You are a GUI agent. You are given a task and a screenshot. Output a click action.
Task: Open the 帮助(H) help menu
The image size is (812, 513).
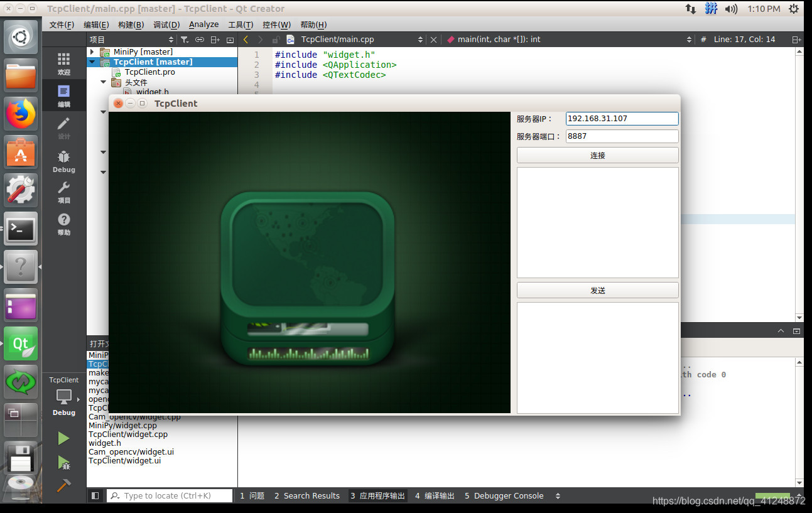[x=313, y=24]
